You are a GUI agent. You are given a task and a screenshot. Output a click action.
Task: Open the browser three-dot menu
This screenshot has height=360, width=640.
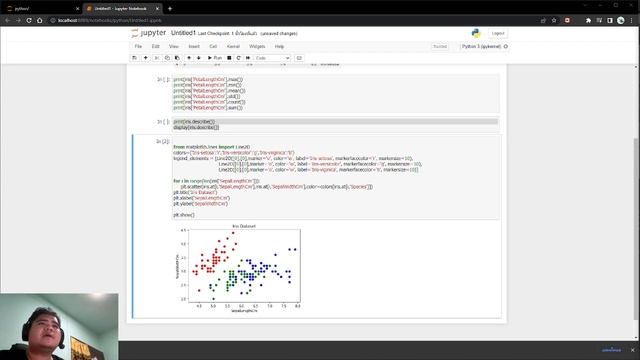coord(631,20)
